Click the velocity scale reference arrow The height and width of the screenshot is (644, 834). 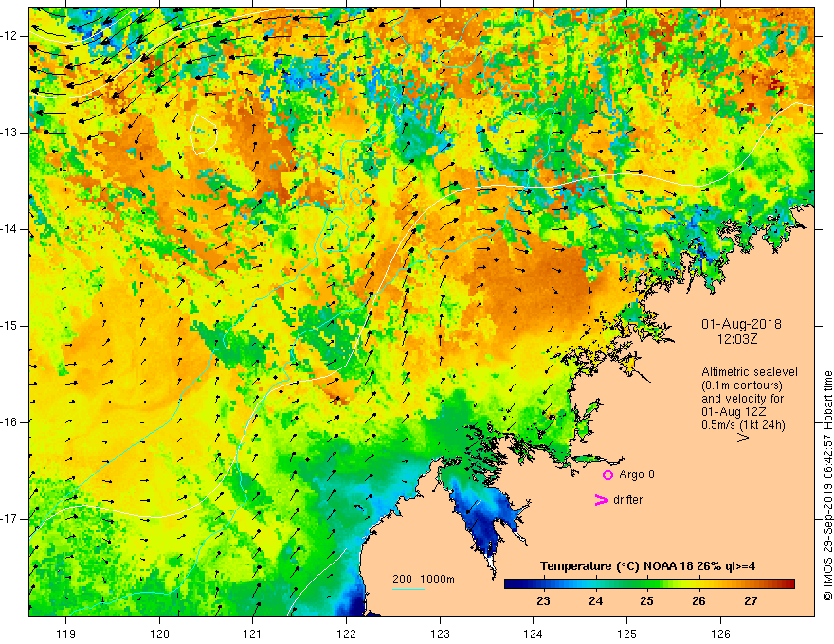click(731, 438)
